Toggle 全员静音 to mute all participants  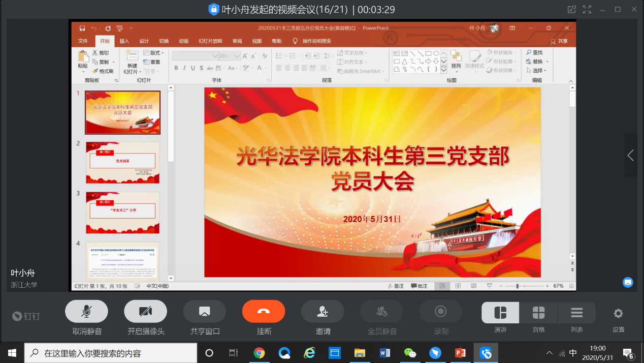click(381, 312)
